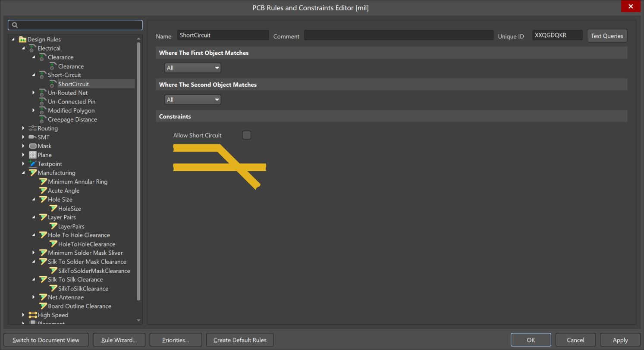The height and width of the screenshot is (350, 644).
Task: Open the first object matches dropdown
Action: click(192, 68)
